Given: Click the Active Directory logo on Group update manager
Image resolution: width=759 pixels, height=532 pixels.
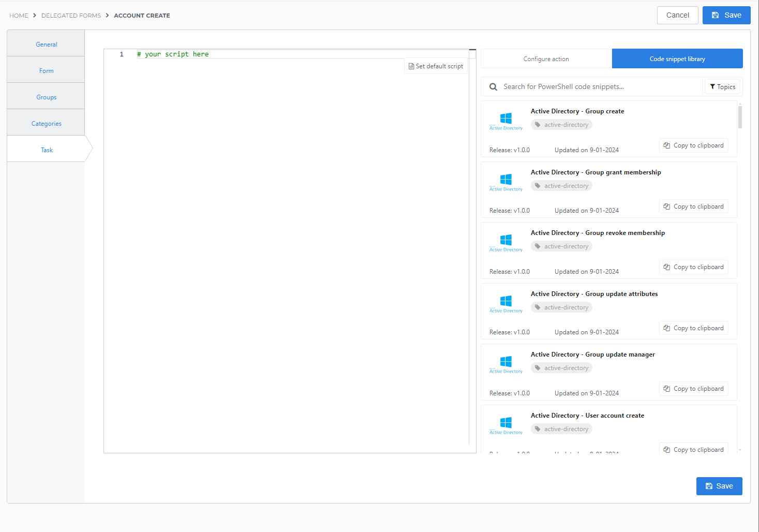Looking at the screenshot, I should click(506, 365).
